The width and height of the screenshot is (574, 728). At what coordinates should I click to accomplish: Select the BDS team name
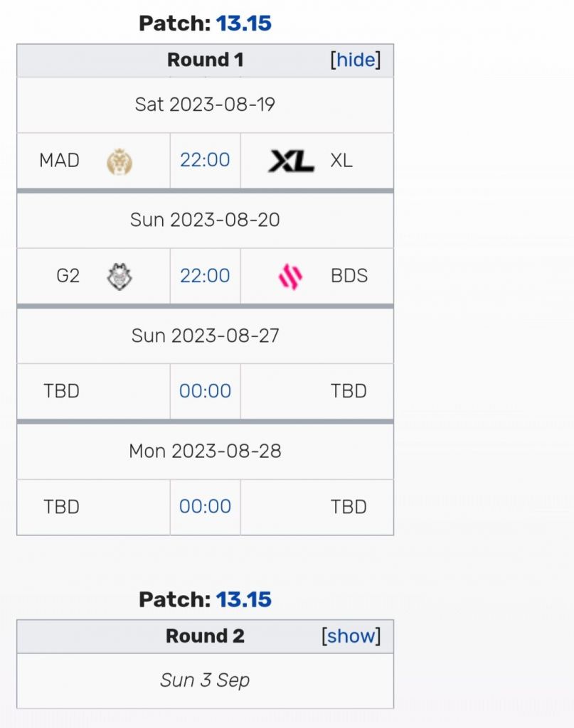click(349, 276)
